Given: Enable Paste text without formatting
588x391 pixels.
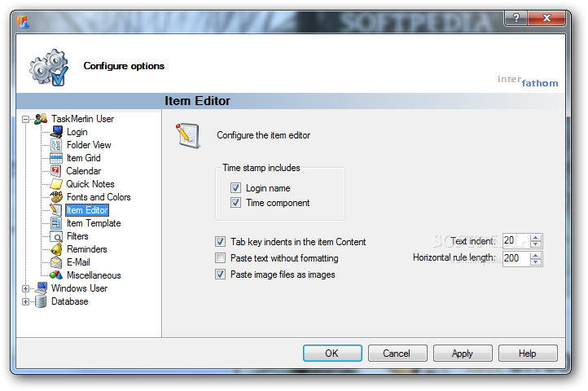Looking at the screenshot, I should 220,257.
